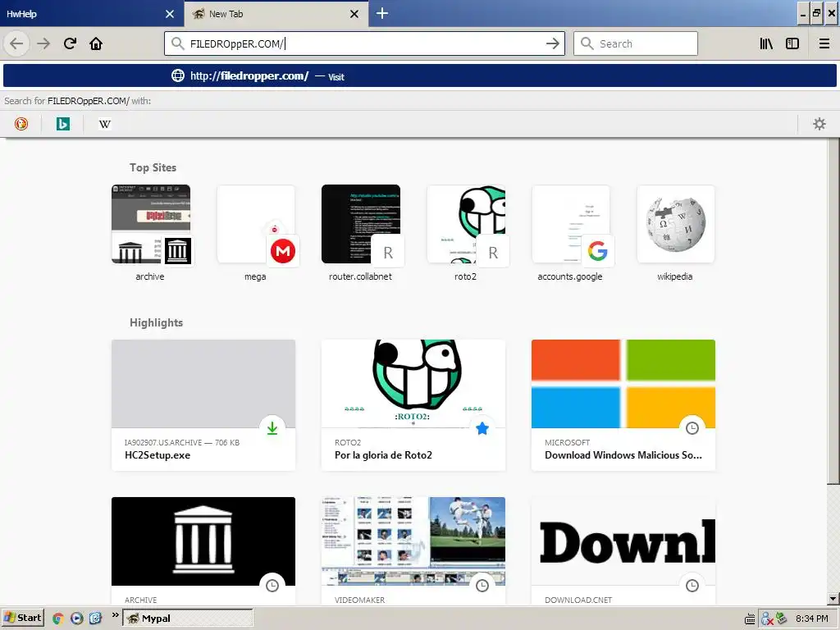Focus the Search box

click(x=636, y=43)
